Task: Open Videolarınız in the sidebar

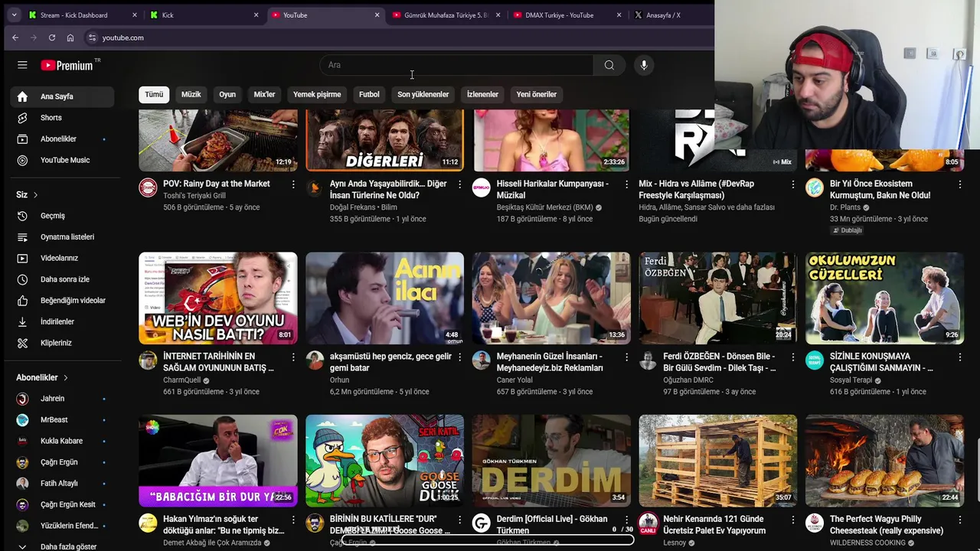Action: coord(62,258)
